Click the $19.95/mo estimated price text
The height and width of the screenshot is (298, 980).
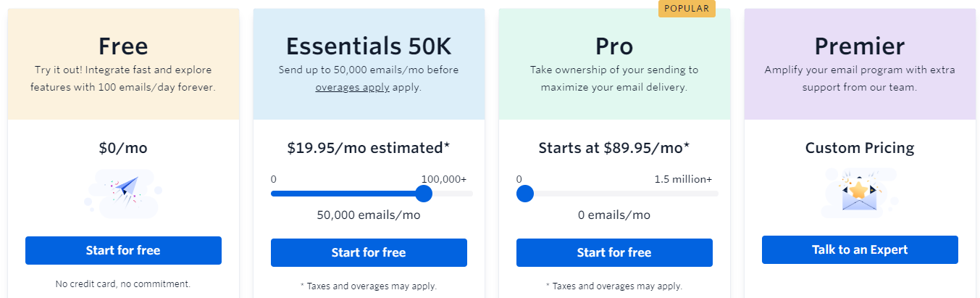coord(369,148)
